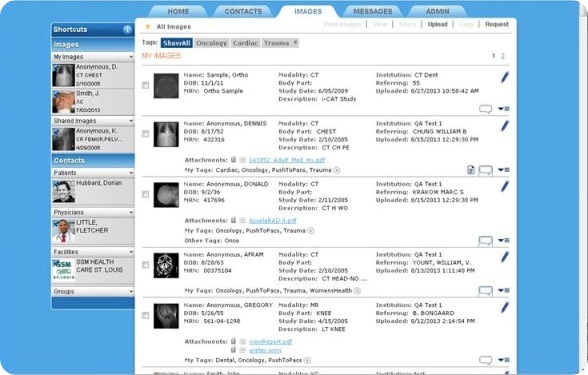This screenshot has width=588, height=375.
Task: Click the Request action
Action: click(496, 24)
